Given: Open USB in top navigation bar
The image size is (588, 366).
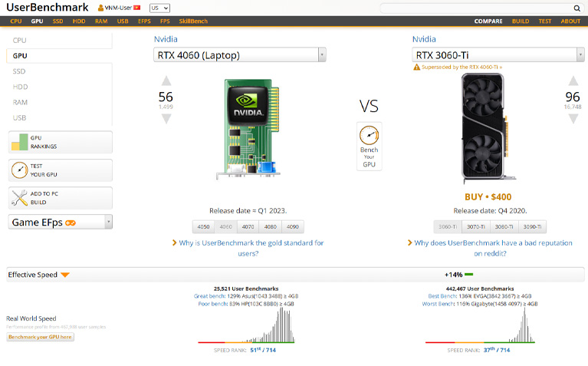Looking at the screenshot, I should 123,21.
